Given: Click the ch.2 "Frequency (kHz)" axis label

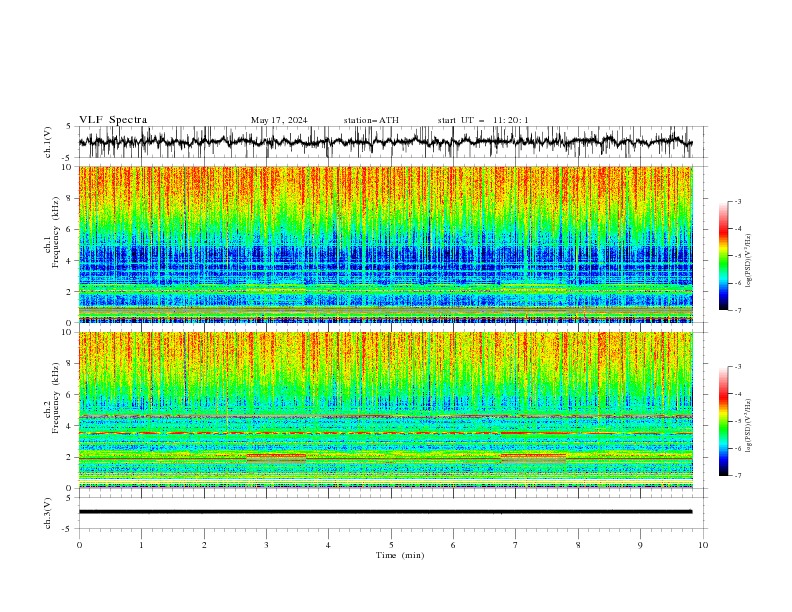Looking at the screenshot, I should pyautogui.click(x=56, y=397).
